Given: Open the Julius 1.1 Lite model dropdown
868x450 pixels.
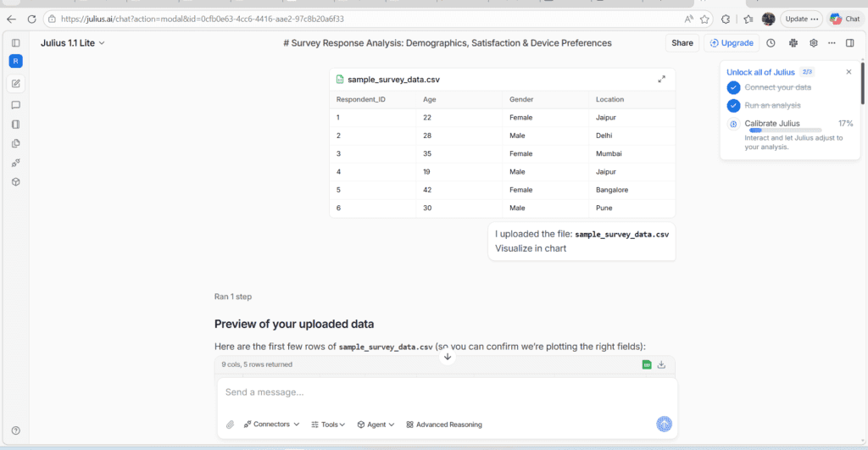Looking at the screenshot, I should tap(73, 42).
